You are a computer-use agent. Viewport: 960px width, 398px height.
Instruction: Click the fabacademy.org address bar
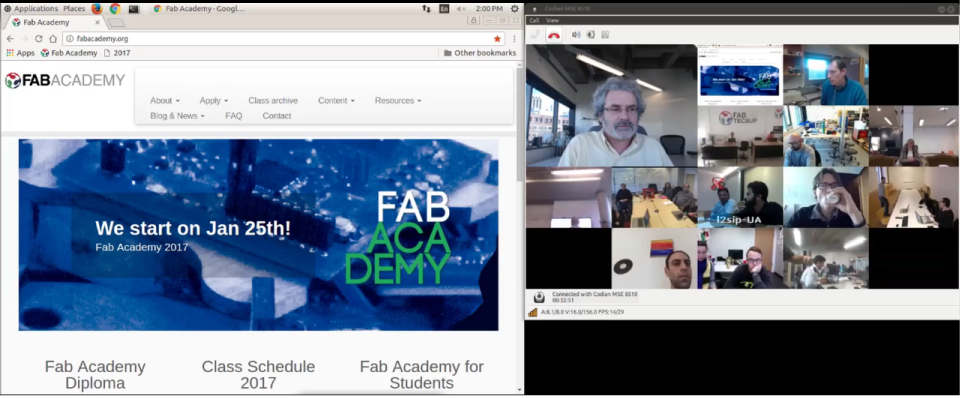[x=282, y=39]
